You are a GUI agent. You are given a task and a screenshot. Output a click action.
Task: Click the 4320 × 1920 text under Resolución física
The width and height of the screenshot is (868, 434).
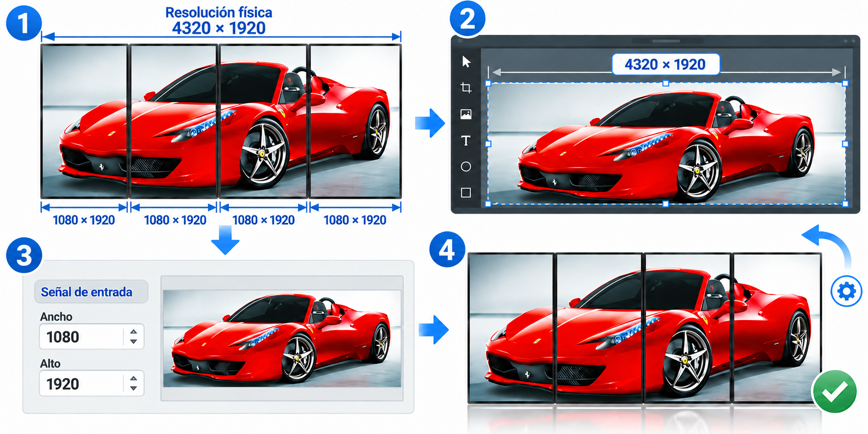tap(219, 28)
